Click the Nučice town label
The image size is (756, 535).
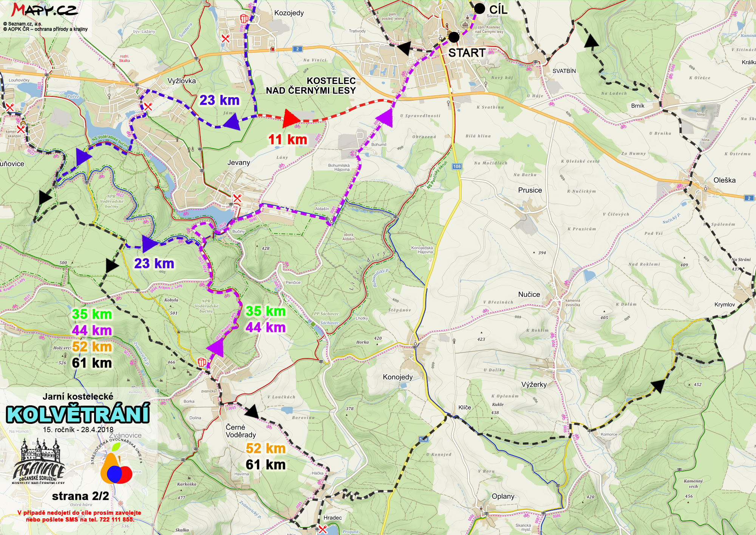click(x=529, y=295)
